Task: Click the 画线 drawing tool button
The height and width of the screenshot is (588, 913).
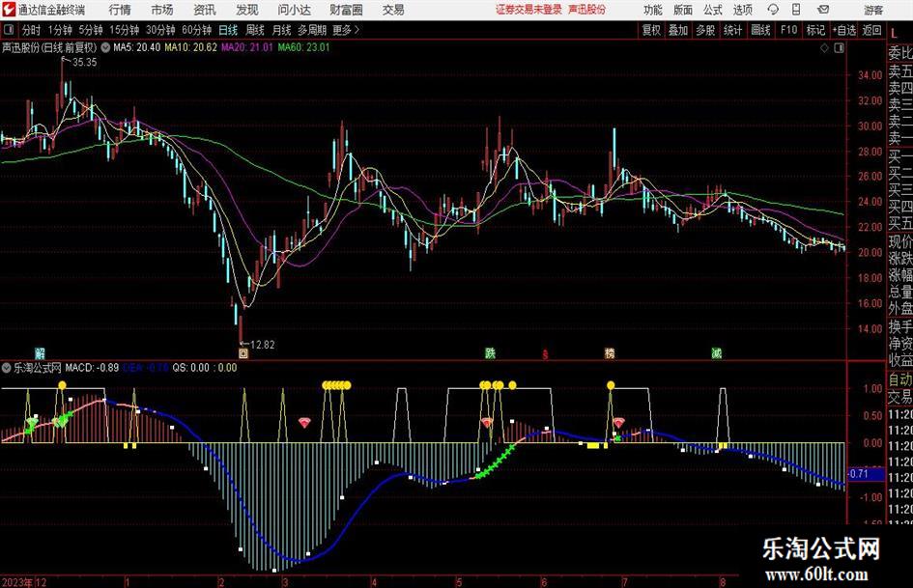Action: click(x=760, y=30)
